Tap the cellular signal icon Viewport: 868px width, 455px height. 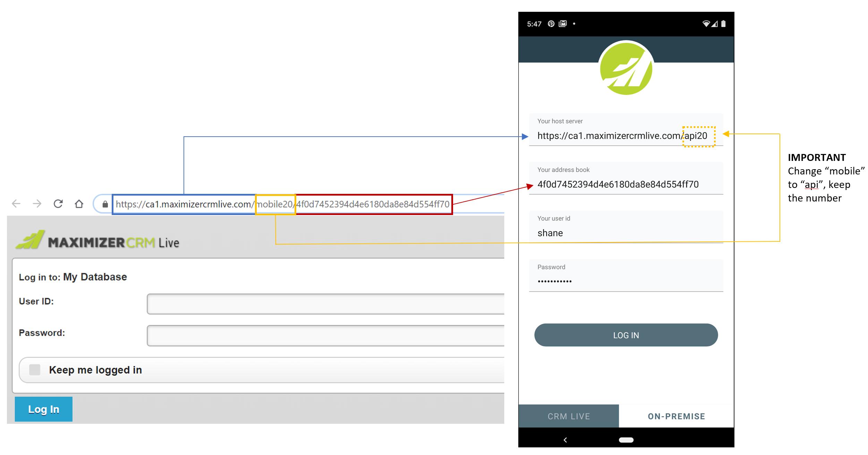pos(714,24)
